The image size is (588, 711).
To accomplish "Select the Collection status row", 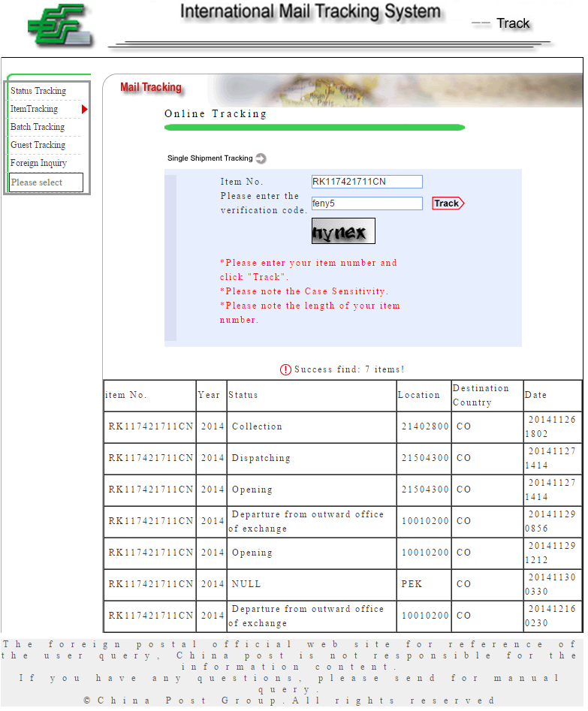I will click(x=257, y=426).
